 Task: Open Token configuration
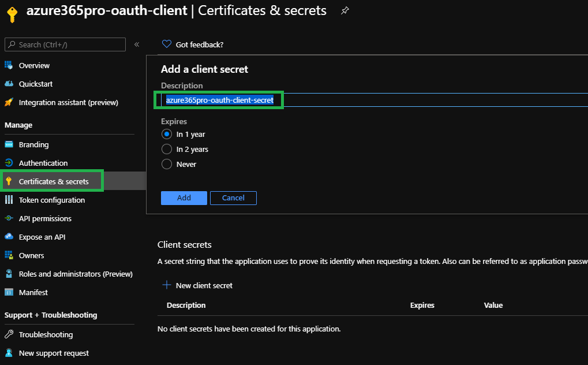[52, 200]
